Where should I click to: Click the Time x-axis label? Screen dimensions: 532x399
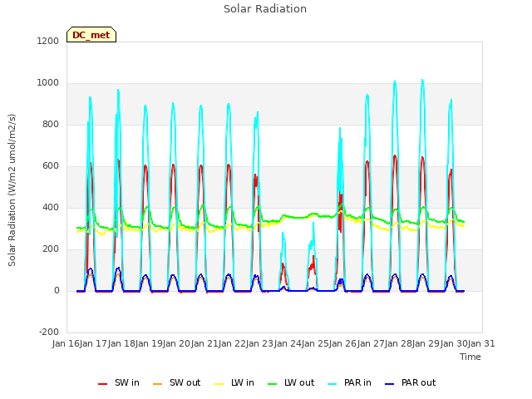pos(470,357)
